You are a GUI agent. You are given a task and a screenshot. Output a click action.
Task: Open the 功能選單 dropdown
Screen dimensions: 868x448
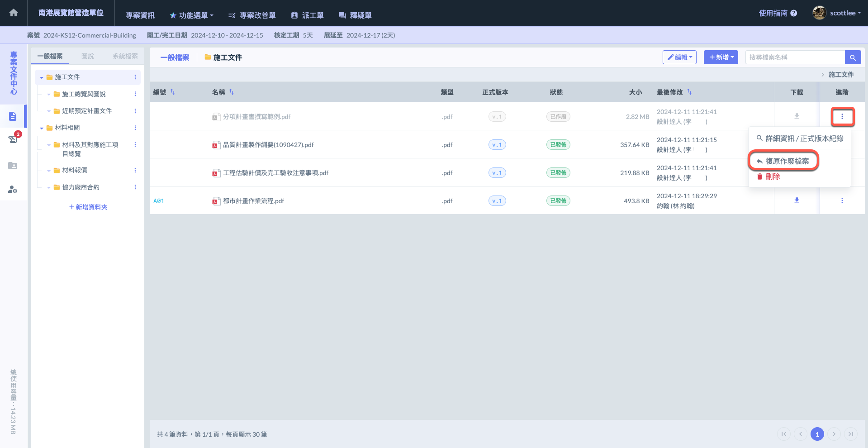(x=192, y=15)
